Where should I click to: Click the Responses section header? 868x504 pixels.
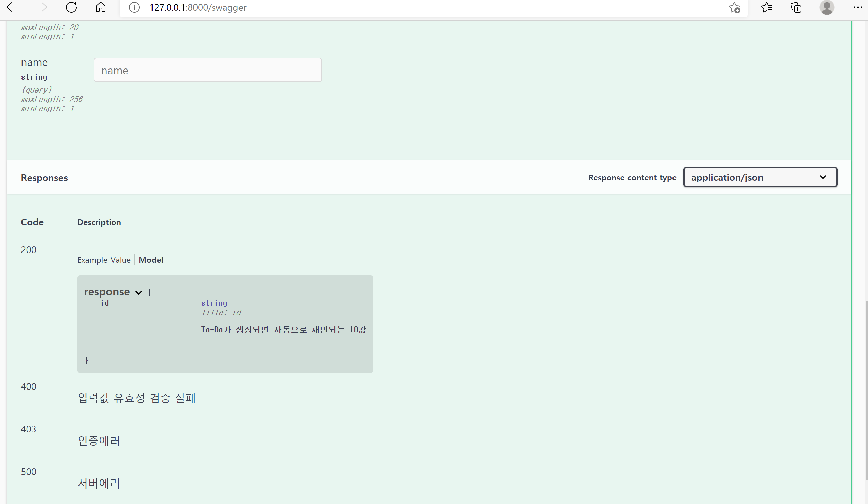(44, 178)
